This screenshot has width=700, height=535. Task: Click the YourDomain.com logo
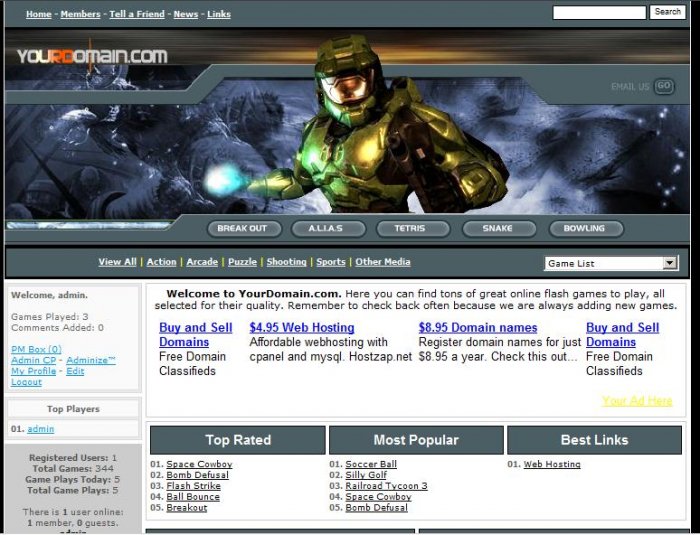92,56
